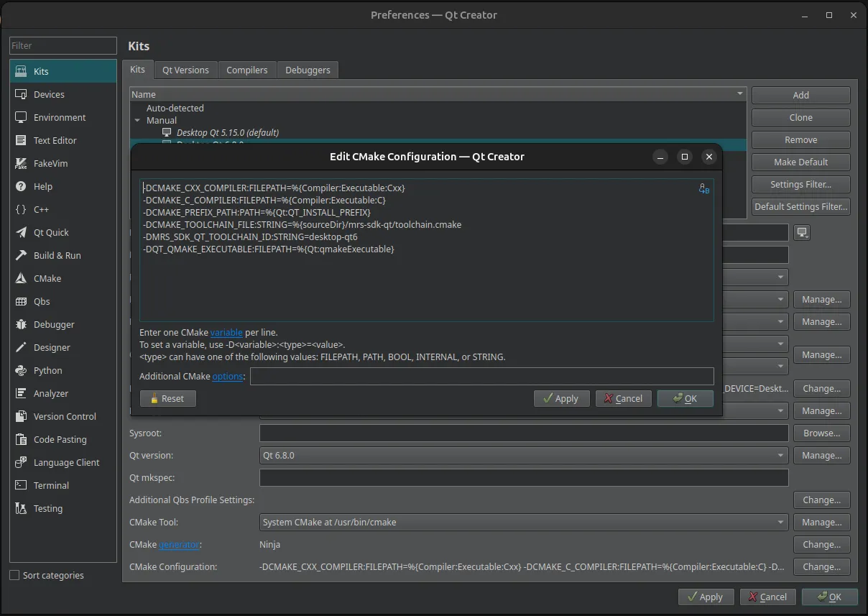Select the Kits category icon
The image size is (868, 616).
pyautogui.click(x=21, y=71)
